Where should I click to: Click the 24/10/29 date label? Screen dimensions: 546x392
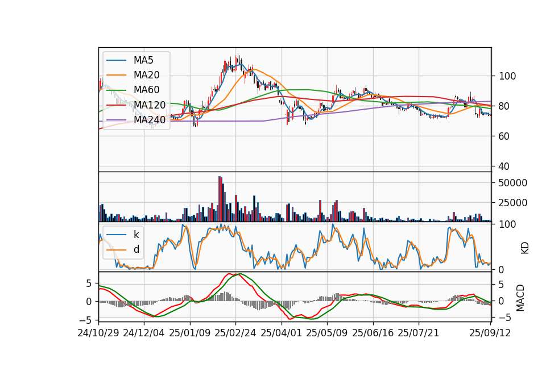point(98,333)
